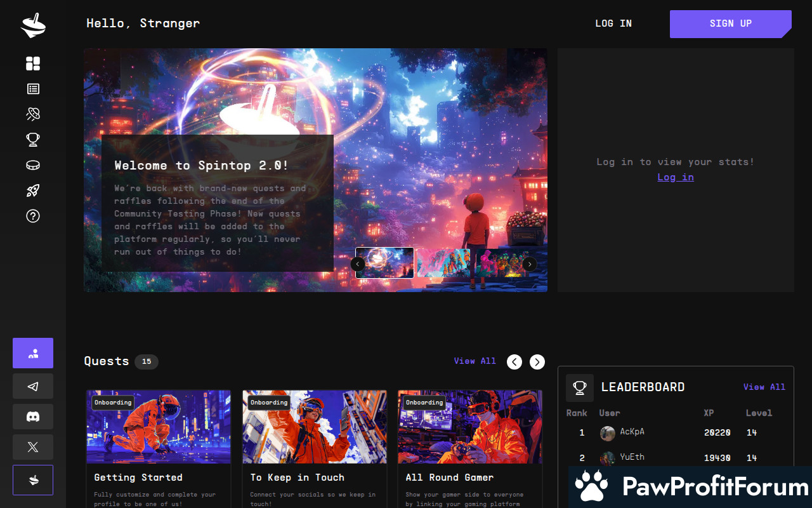
Task: Click the Spintop logo at top left
Action: [33, 25]
